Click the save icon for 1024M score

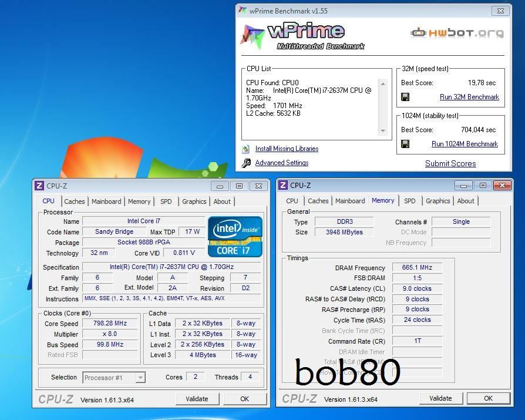(x=405, y=144)
